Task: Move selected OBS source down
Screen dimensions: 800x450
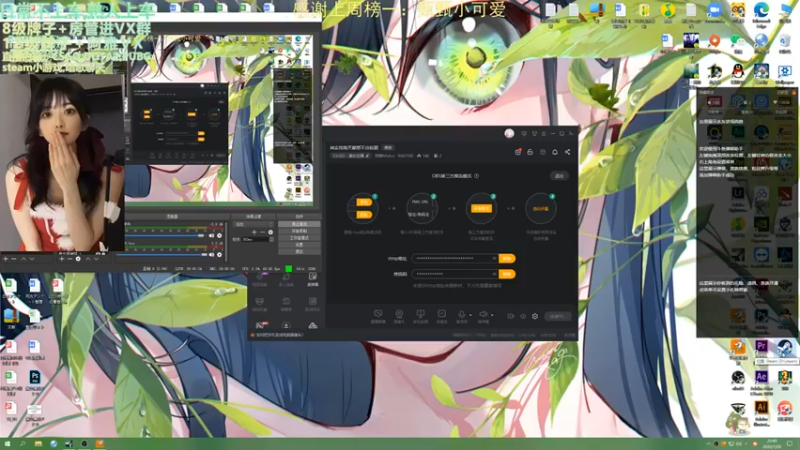Action: (96, 259)
